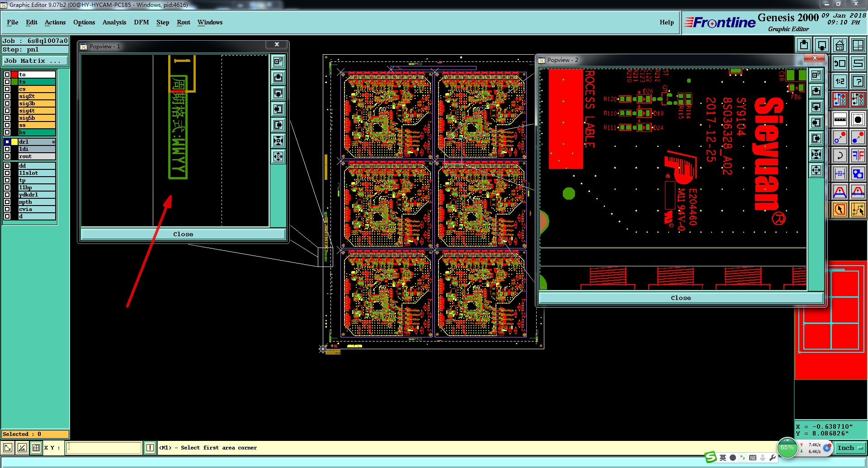Click the left red traffic-light netlist icon
The width and height of the screenshot is (868, 468).
point(840,99)
